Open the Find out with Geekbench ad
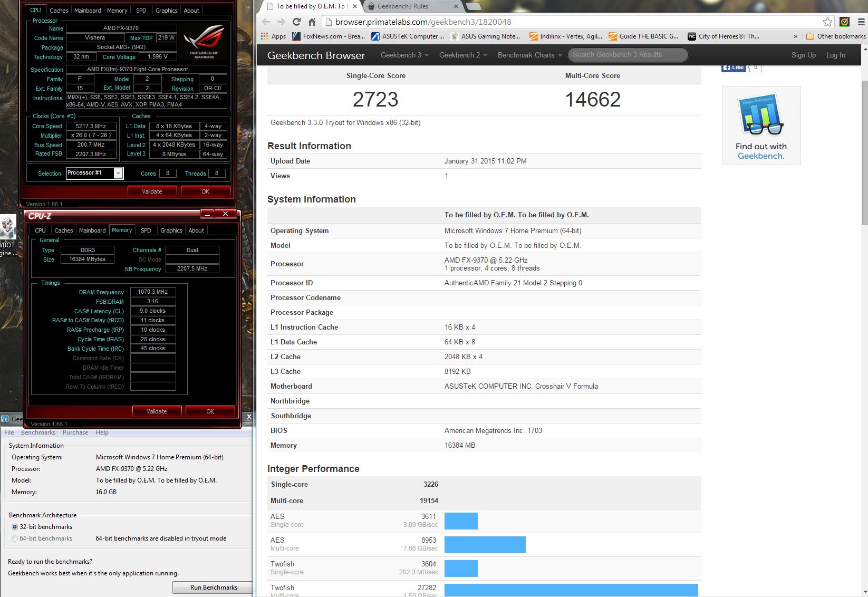868x597 pixels. coord(761,126)
